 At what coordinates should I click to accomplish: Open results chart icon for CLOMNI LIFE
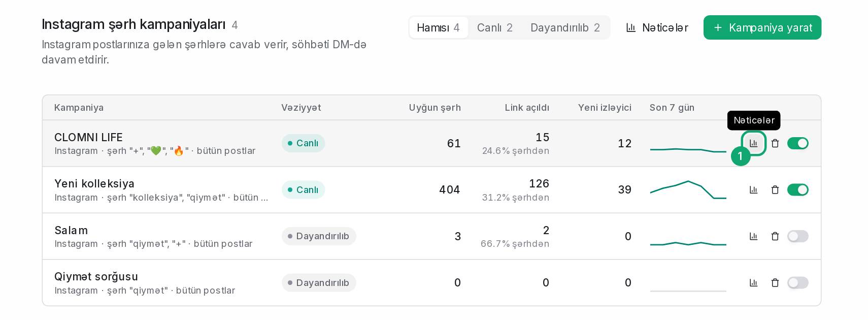753,143
